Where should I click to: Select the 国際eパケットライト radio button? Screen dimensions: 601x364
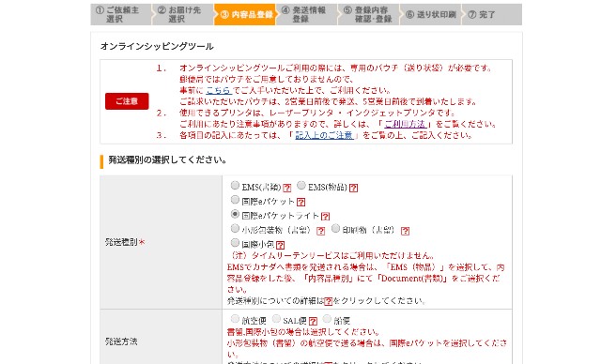tap(235, 214)
